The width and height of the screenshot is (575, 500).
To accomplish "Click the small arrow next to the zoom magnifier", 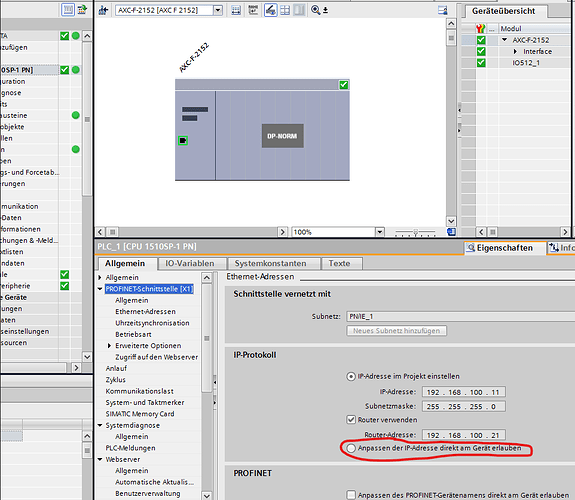I will (x=325, y=10).
